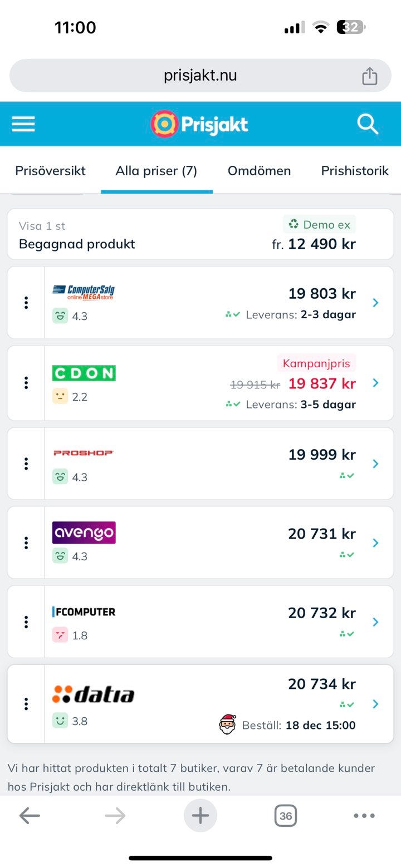This screenshot has width=401, height=868.
Task: Open the Begagnad produkt demo ex offer
Action: [x=200, y=234]
